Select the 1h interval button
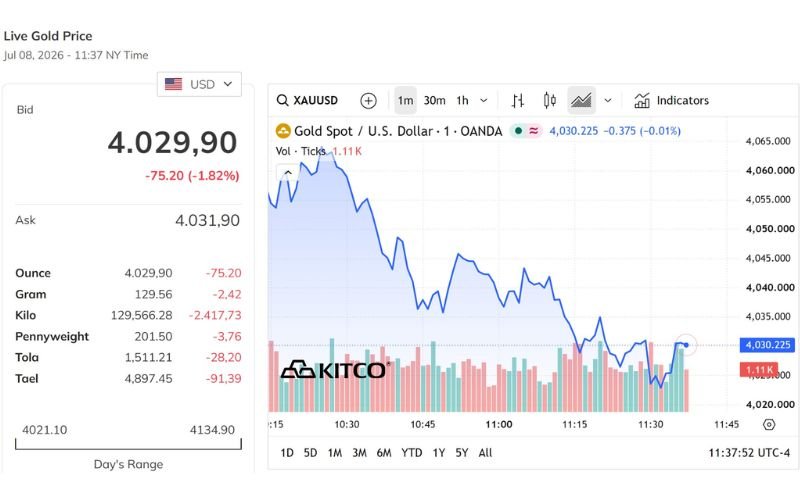The height and width of the screenshot is (500, 800). [x=462, y=101]
